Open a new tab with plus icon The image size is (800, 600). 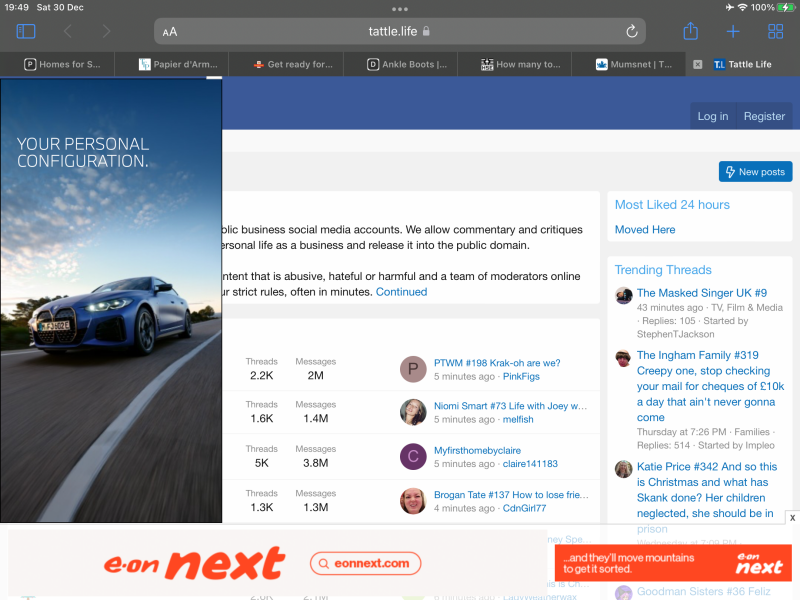click(x=733, y=32)
